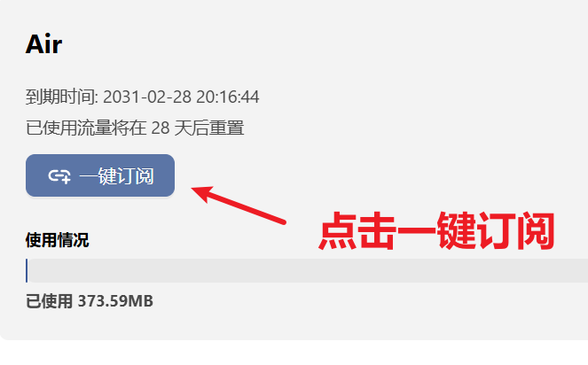Click the blue filled marker on usage bar
588x365 pixels.
pyautogui.click(x=27, y=270)
